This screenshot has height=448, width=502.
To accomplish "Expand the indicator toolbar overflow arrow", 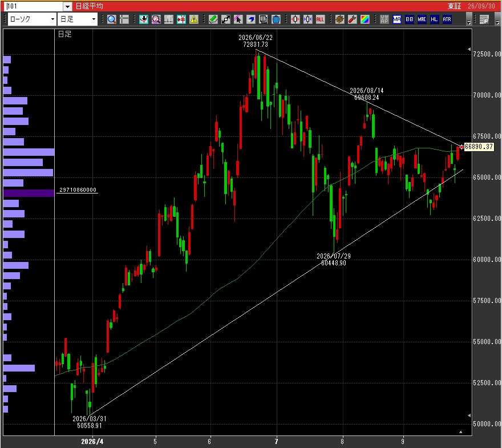I will [469, 19].
